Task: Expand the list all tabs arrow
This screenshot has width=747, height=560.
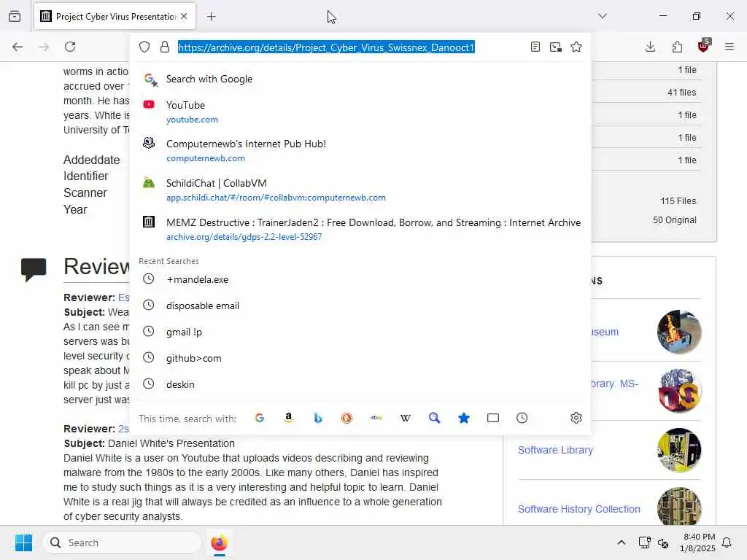Action: click(x=603, y=16)
